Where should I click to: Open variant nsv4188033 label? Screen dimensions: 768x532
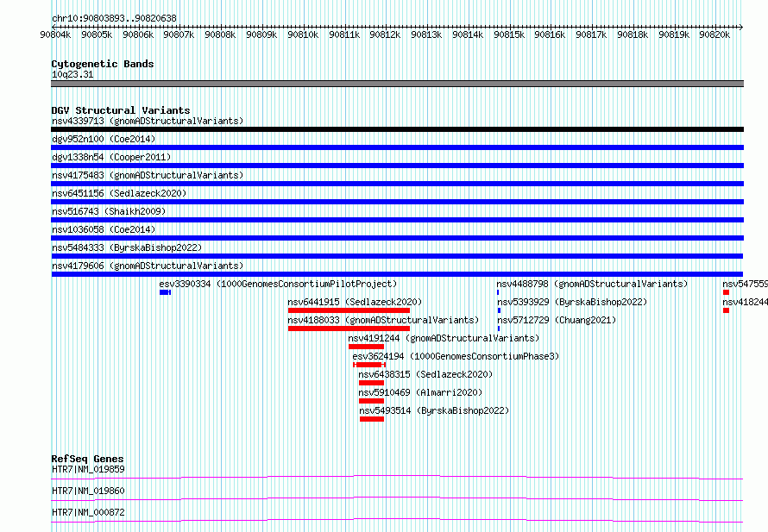coord(383,320)
